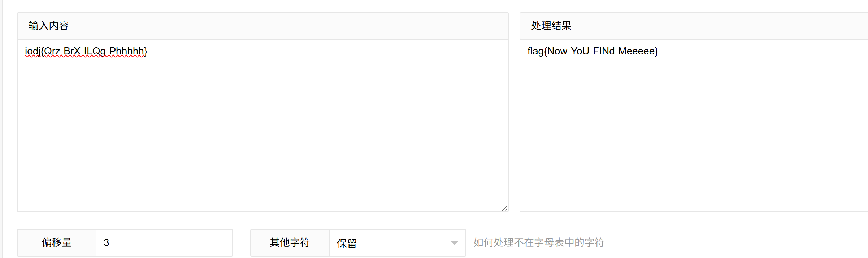The image size is (868, 258).
Task: Click the arrow of the 保留 dropdown
Action: [454, 243]
